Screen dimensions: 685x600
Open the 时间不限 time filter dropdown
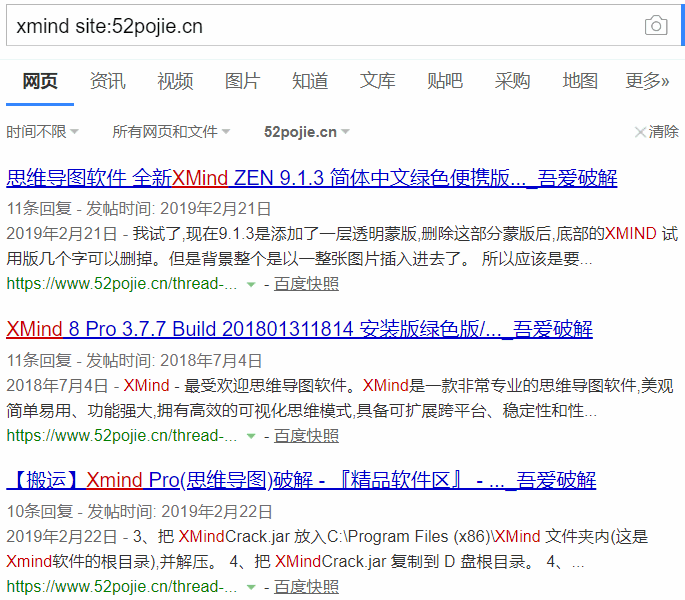pos(43,132)
